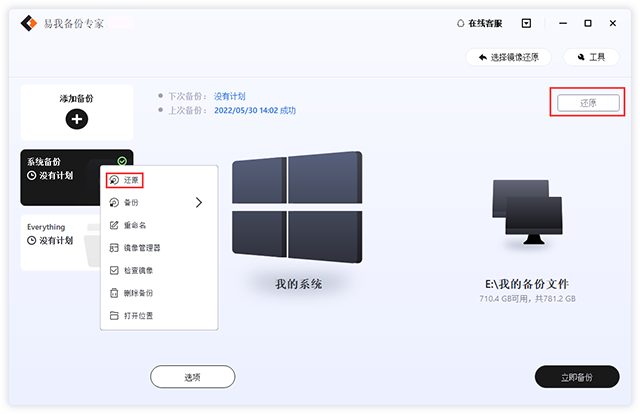Click 没有计划 link next to 下次备份
The image size is (640, 414).
(x=229, y=96)
